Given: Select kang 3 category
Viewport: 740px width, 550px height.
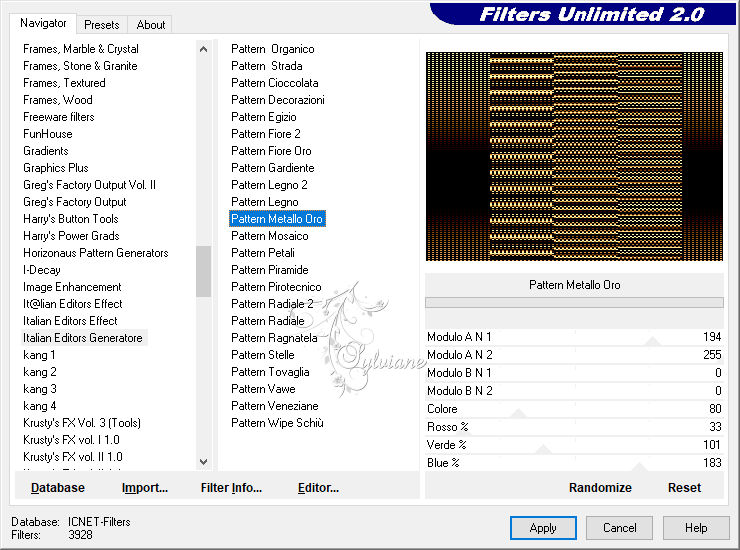Looking at the screenshot, I should pyautogui.click(x=40, y=389).
